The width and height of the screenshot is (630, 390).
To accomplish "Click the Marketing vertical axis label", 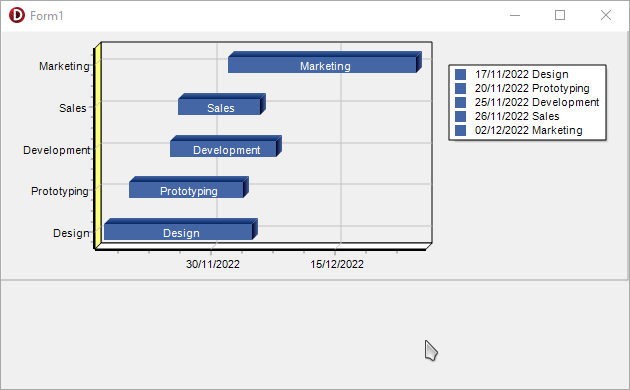I will point(64,66).
